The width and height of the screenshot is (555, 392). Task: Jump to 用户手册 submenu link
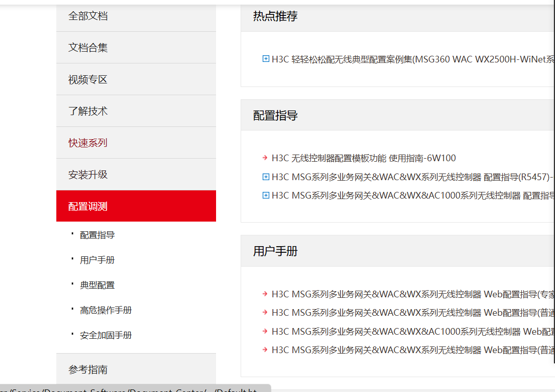[x=97, y=260]
